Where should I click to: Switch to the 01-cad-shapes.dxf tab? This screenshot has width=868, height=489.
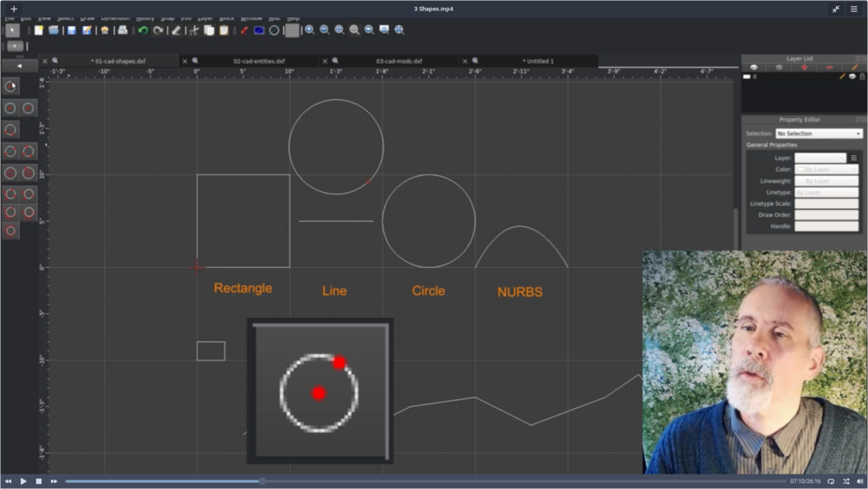coord(118,61)
